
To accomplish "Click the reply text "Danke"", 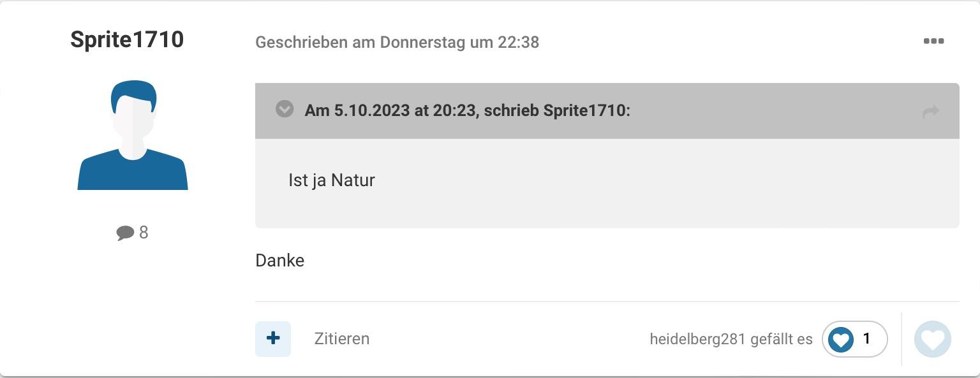I will point(280,261).
